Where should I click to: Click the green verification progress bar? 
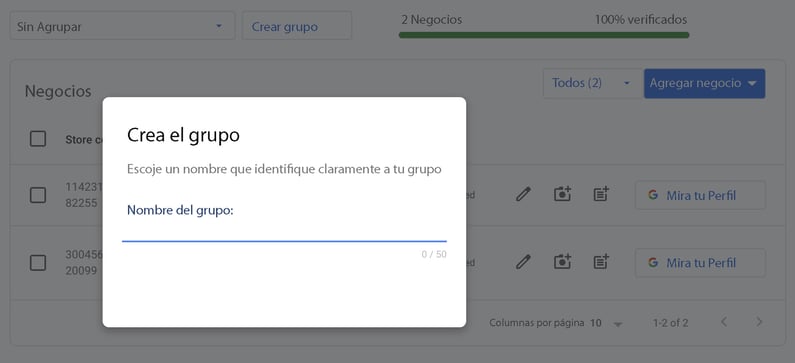[544, 35]
